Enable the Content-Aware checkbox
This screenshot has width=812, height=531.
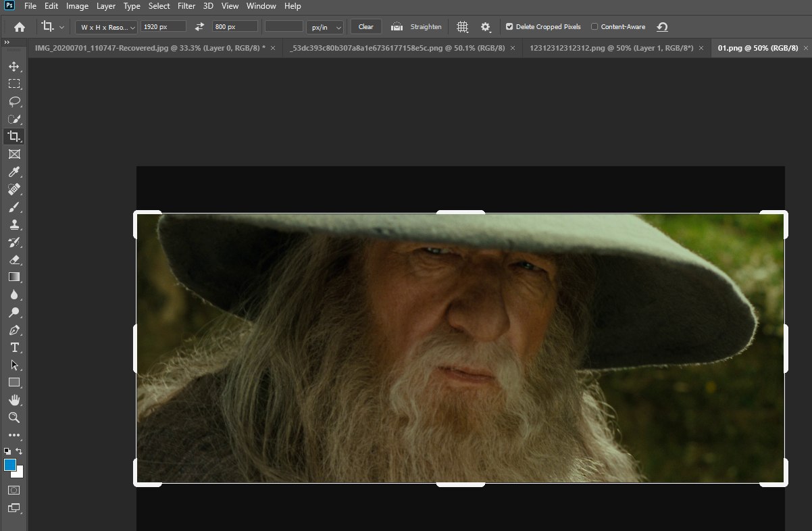[x=594, y=27]
